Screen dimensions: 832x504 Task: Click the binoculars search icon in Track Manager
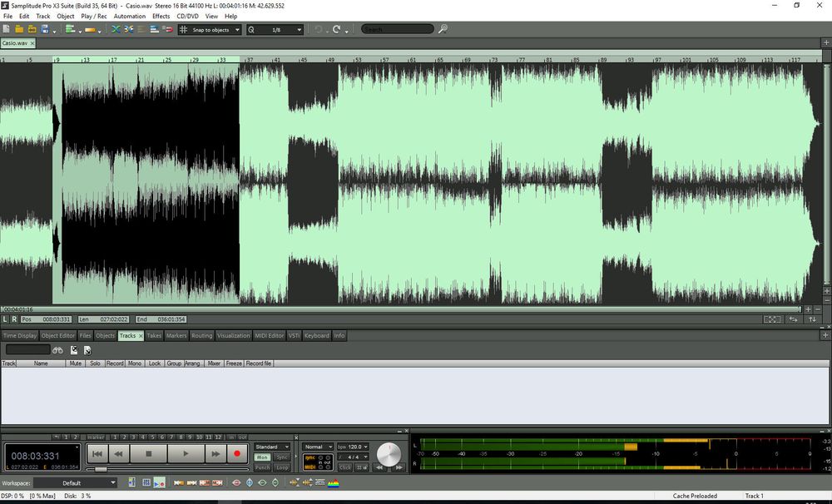click(x=57, y=350)
